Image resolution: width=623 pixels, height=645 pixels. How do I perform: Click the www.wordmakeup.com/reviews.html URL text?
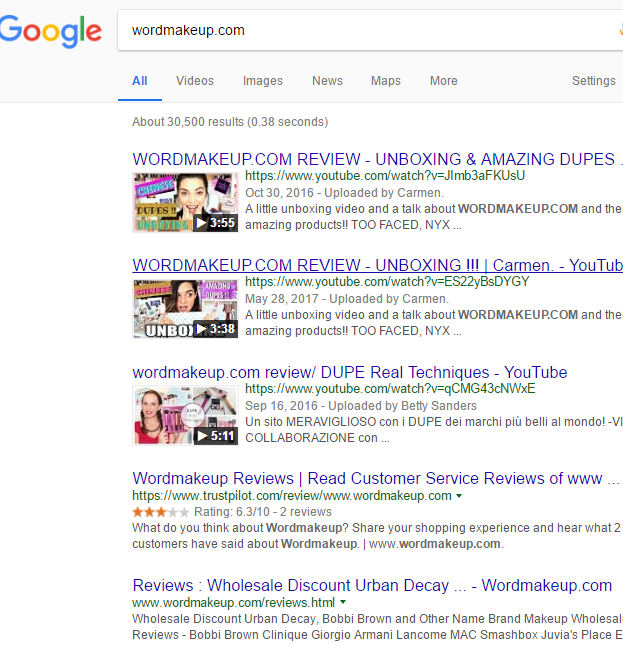click(x=234, y=603)
